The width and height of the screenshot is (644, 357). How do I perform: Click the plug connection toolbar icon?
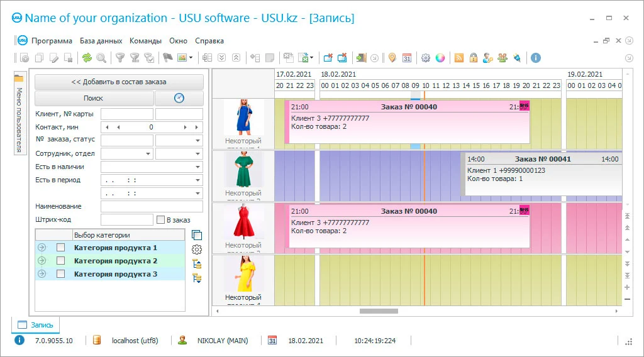[517, 58]
